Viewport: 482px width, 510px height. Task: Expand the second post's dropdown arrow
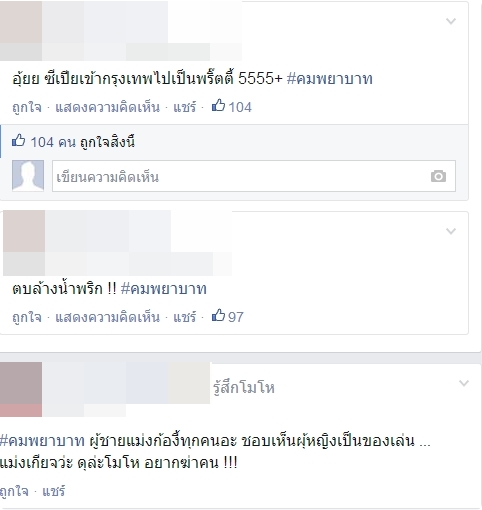pos(451,231)
